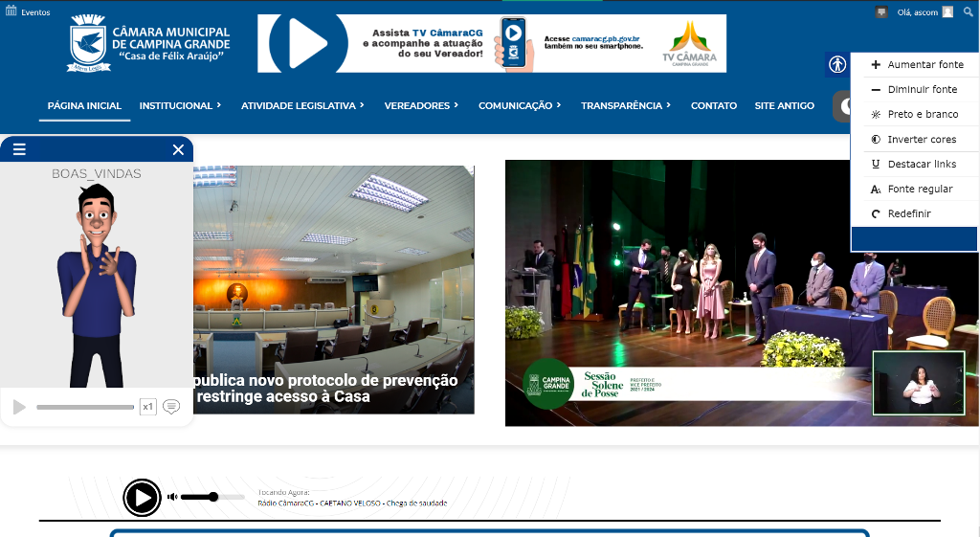Click Aumentar fonte option

[x=915, y=64]
